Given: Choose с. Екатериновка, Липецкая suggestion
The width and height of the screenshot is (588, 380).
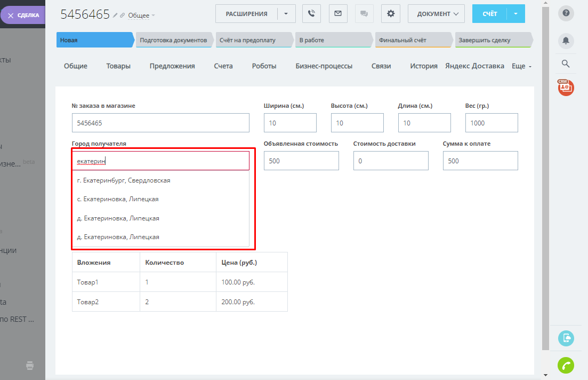Looking at the screenshot, I should pos(118,199).
